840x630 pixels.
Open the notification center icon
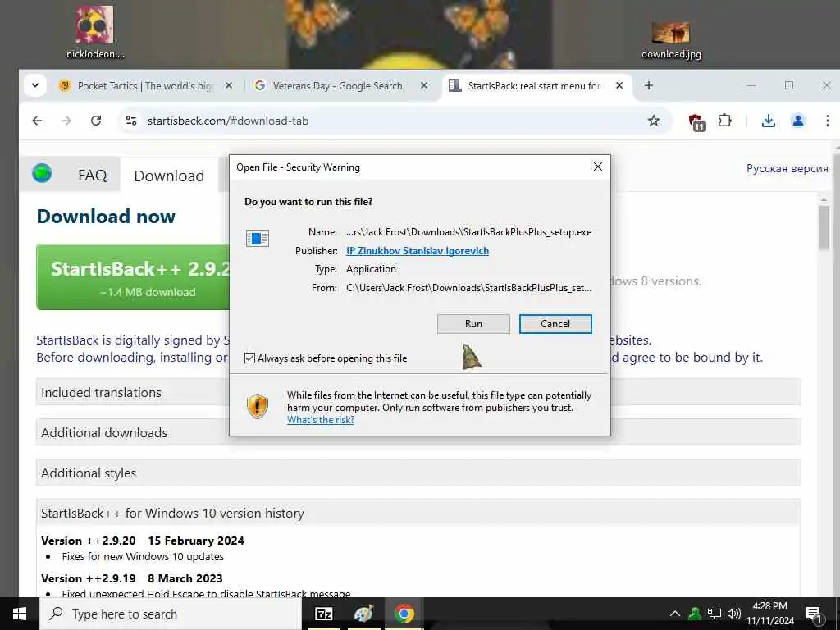point(815,614)
